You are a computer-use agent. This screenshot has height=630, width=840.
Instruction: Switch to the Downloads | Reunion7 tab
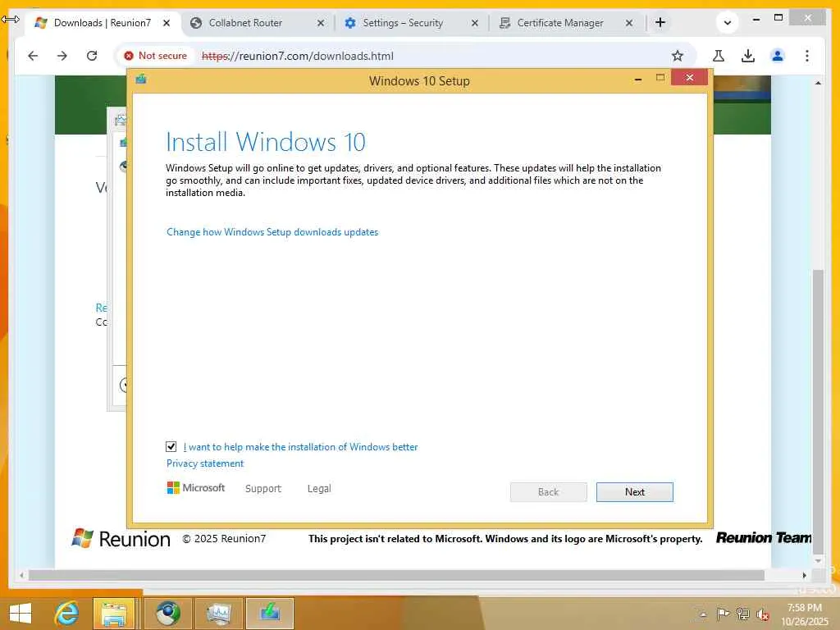103,22
